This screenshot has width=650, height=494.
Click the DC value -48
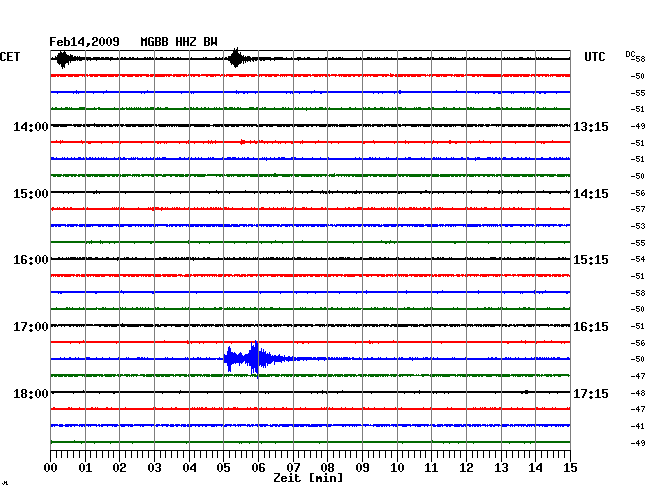click(x=638, y=393)
